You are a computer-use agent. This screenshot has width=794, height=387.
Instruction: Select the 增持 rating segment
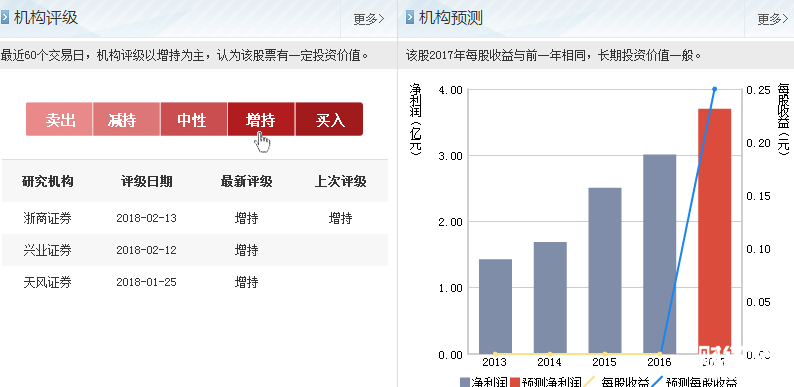pyautogui.click(x=261, y=120)
